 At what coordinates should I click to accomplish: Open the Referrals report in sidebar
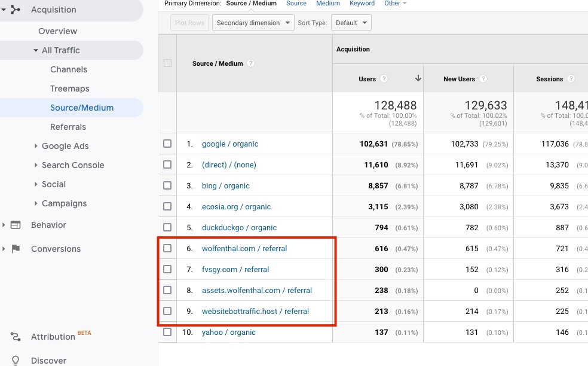coord(68,127)
